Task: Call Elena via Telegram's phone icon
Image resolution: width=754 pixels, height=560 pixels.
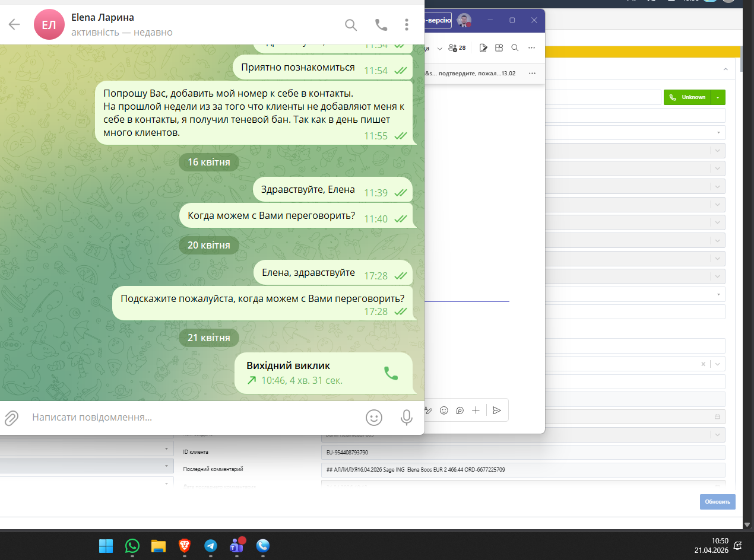Action: click(x=381, y=24)
